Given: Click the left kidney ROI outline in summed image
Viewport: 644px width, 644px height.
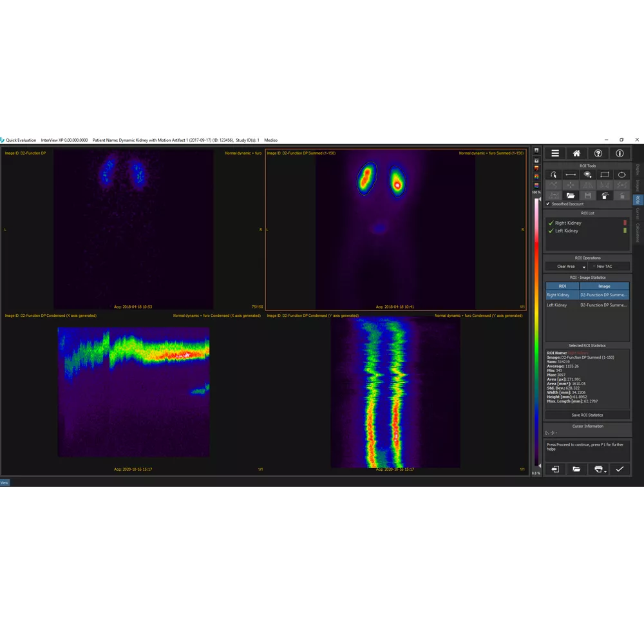Looking at the screenshot, I should 367,178.
